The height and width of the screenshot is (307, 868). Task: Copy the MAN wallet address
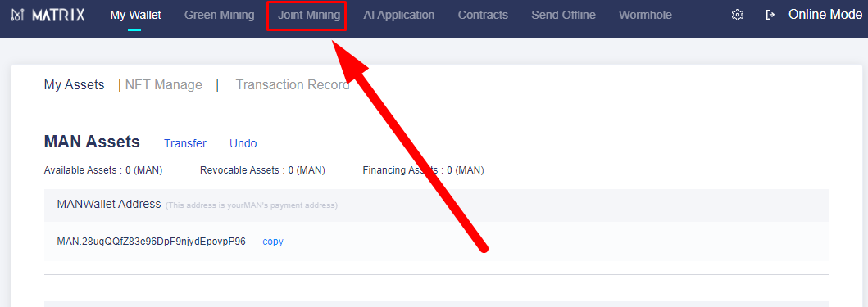click(x=273, y=242)
